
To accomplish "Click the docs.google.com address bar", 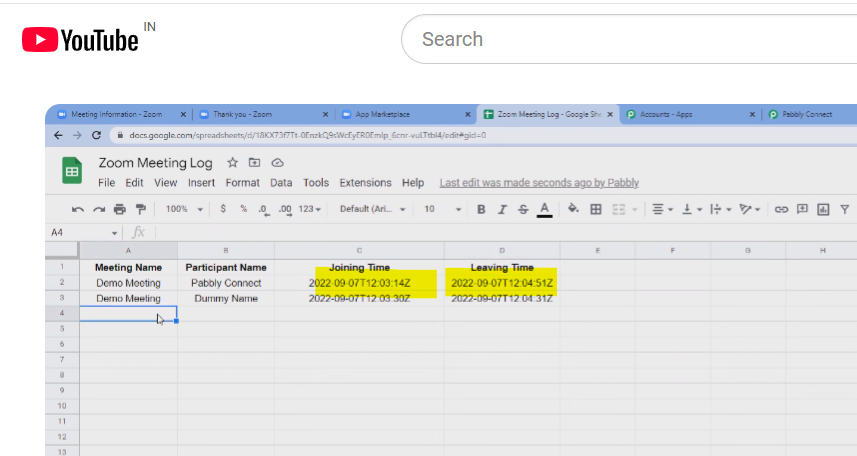I will (x=484, y=135).
